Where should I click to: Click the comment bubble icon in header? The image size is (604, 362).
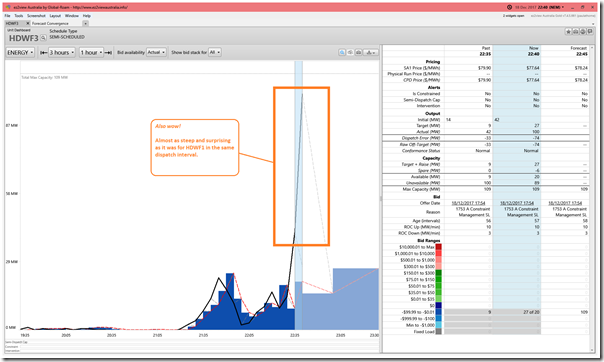tap(590, 32)
